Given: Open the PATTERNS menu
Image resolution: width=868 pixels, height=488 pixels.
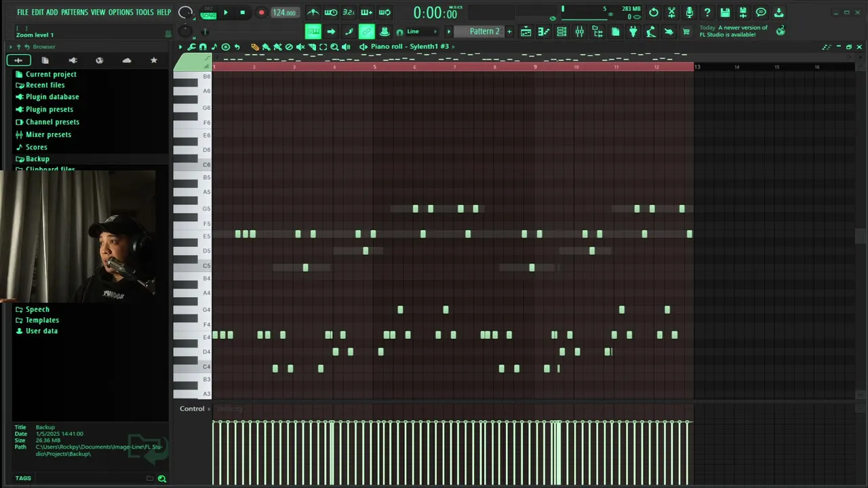Looking at the screenshot, I should (75, 12).
